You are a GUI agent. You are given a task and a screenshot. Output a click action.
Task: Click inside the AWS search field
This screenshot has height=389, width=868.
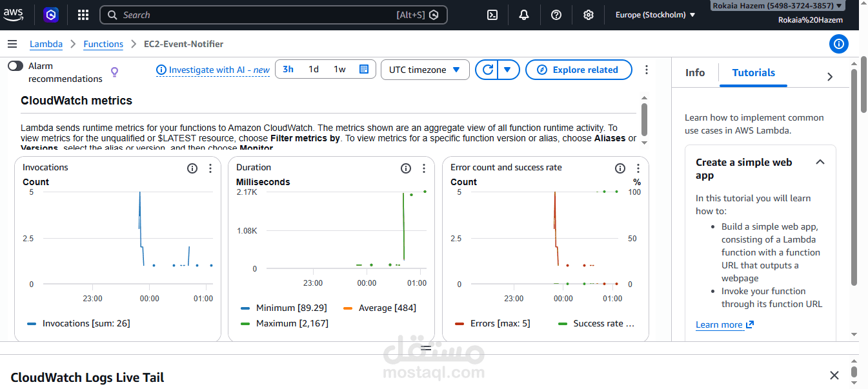(x=258, y=14)
